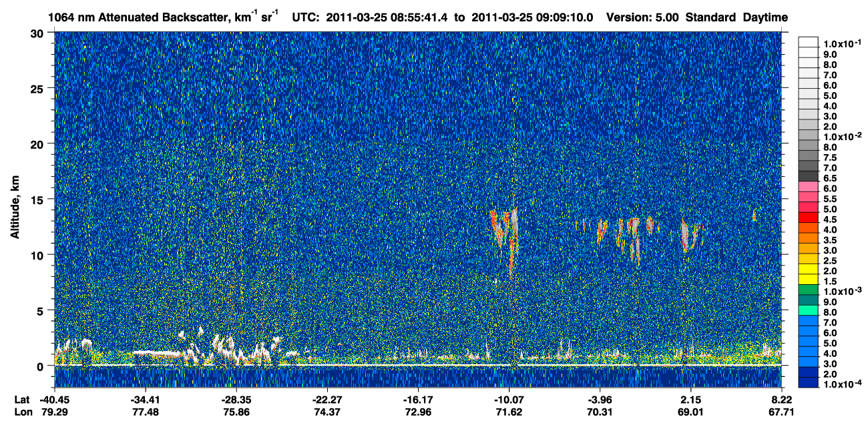Click longitude value 74.37
This screenshot has width=868, height=445.
[x=327, y=412]
